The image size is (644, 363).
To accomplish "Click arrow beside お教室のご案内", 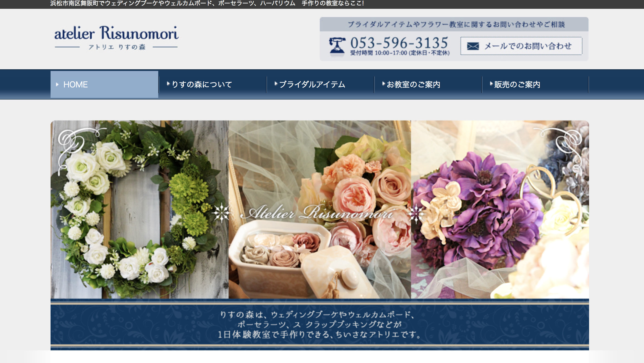I will [x=384, y=84].
